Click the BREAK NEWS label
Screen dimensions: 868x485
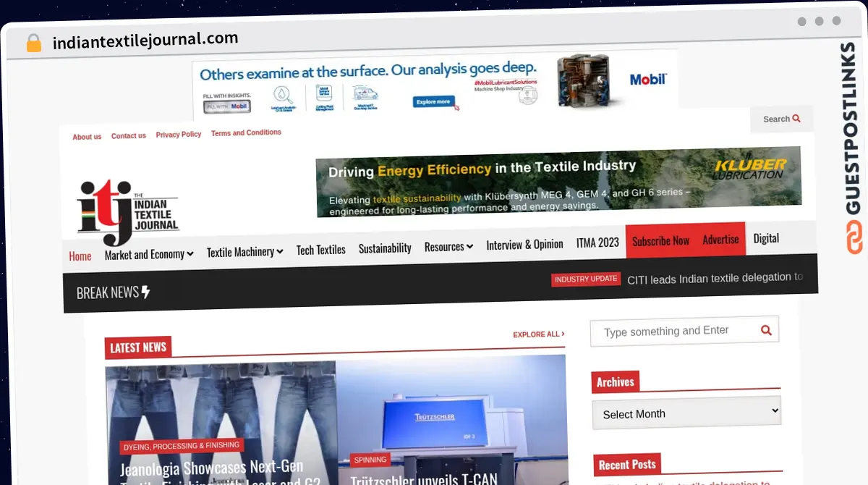[x=108, y=292]
